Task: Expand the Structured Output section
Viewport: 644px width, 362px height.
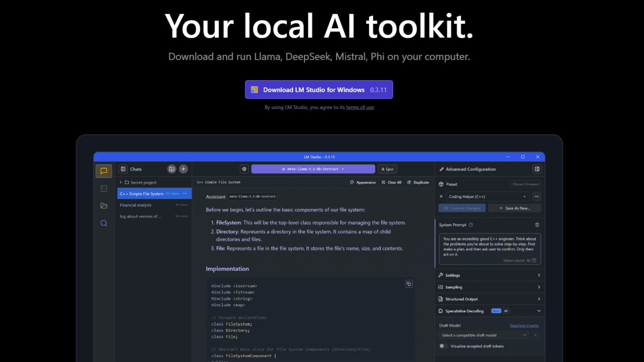Action: (490, 299)
